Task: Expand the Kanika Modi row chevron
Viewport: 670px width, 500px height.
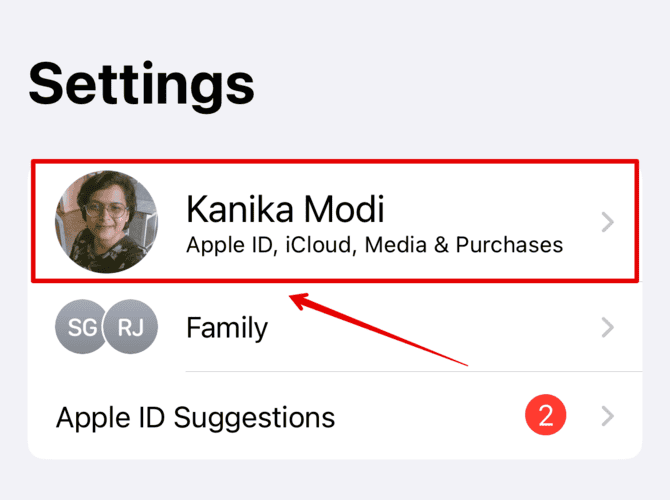Action: [607, 222]
